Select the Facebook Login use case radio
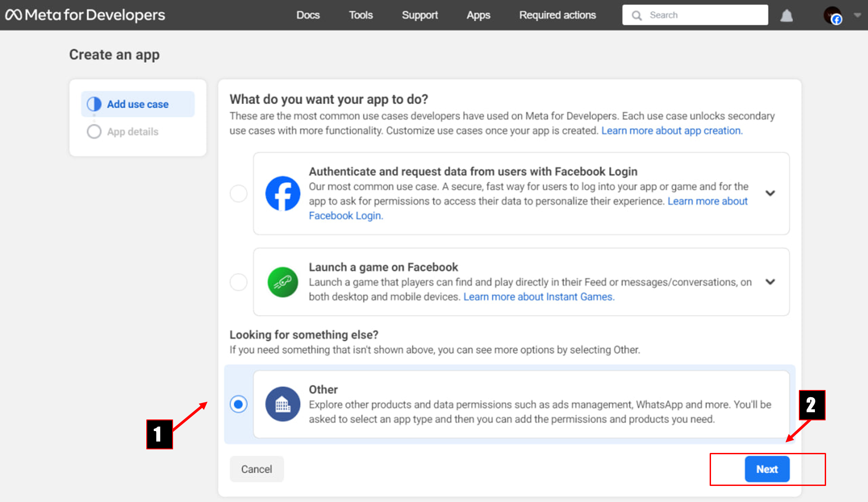This screenshot has width=868, height=502. (x=239, y=194)
